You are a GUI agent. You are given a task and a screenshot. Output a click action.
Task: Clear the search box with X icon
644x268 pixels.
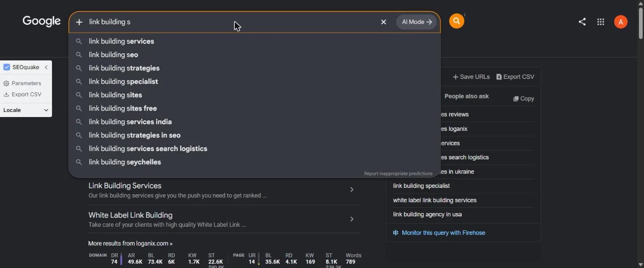point(384,22)
